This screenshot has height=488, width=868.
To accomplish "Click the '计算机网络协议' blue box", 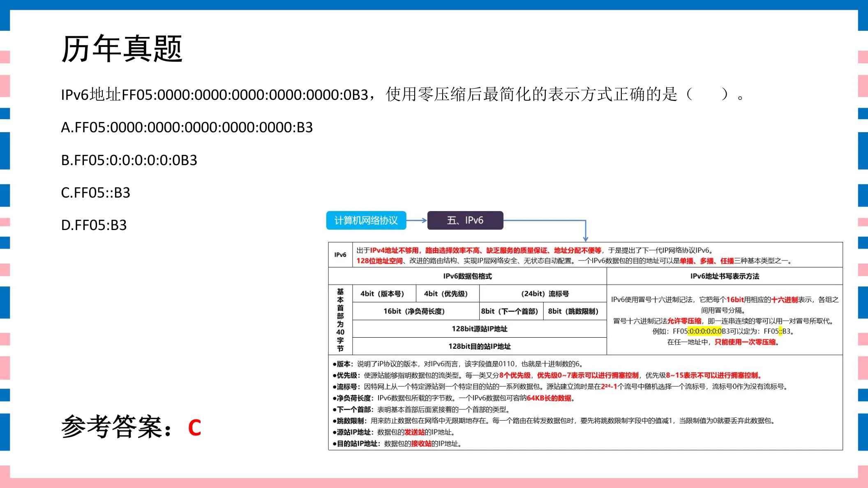I will point(366,221).
